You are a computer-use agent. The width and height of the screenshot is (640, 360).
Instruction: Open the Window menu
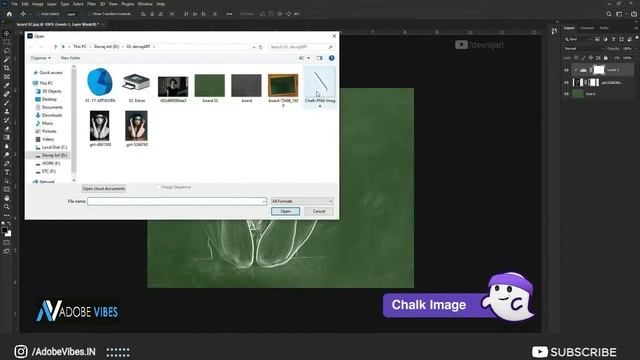pos(145,4)
